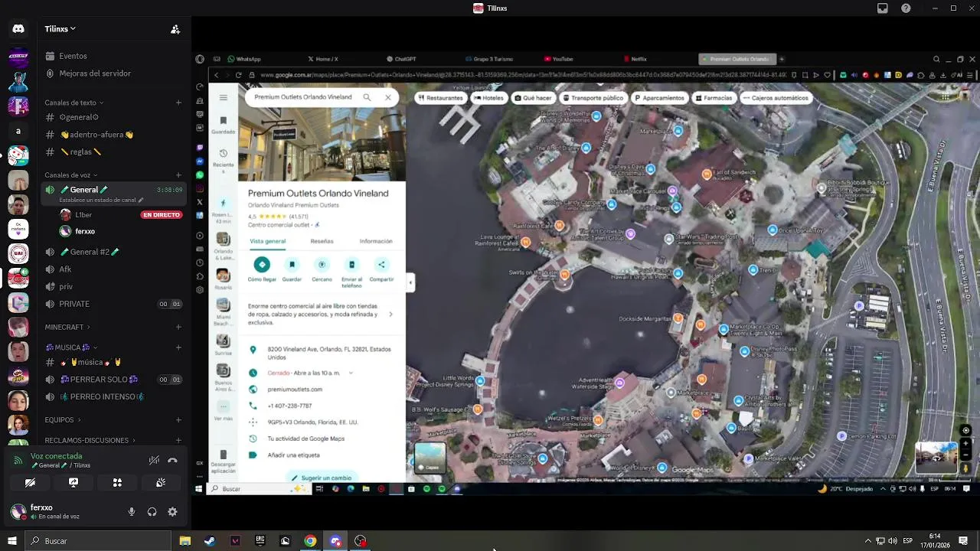Open Google Chrome from the taskbar
Viewport: 980px width, 551px height.
pyautogui.click(x=310, y=541)
